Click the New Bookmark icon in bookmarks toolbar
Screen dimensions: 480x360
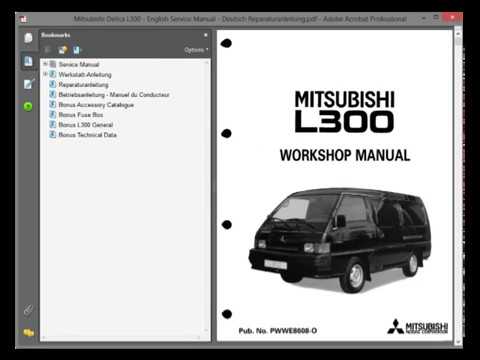point(63,50)
